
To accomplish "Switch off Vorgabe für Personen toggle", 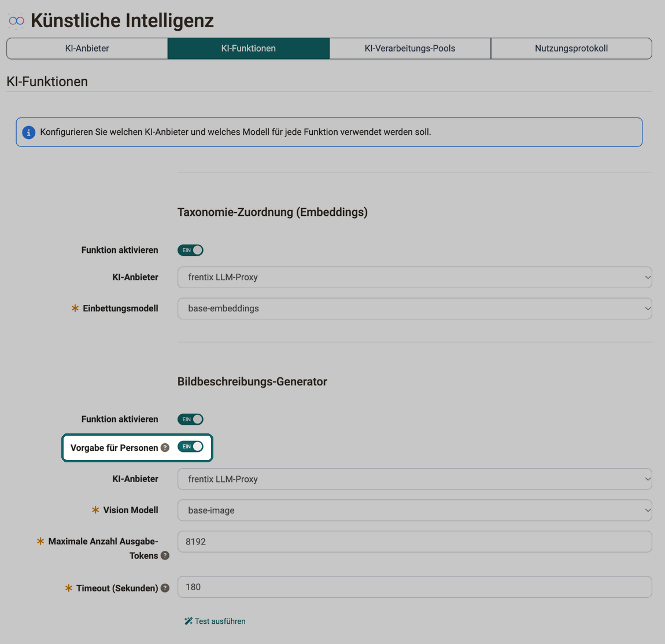I will (x=190, y=447).
